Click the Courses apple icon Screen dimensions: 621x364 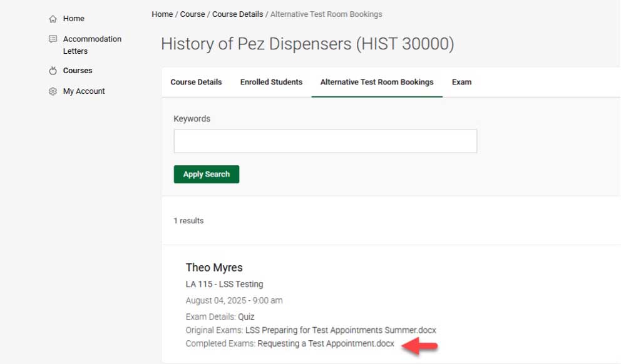point(53,71)
